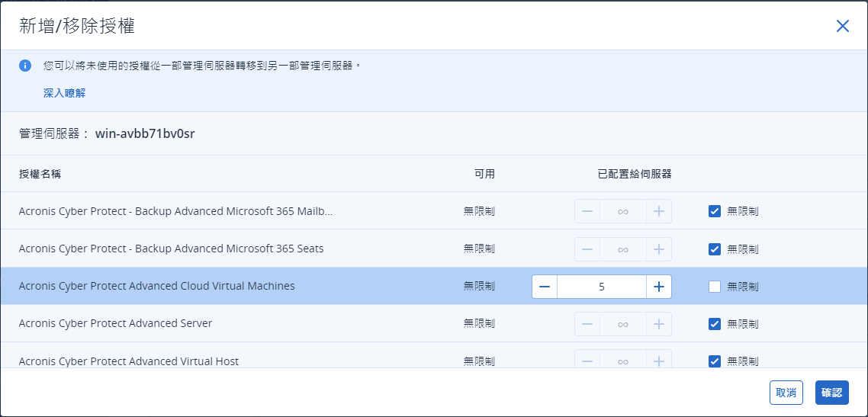Click plus button in Microsoft 365 Seats row
The width and height of the screenshot is (868, 417).
pos(659,249)
